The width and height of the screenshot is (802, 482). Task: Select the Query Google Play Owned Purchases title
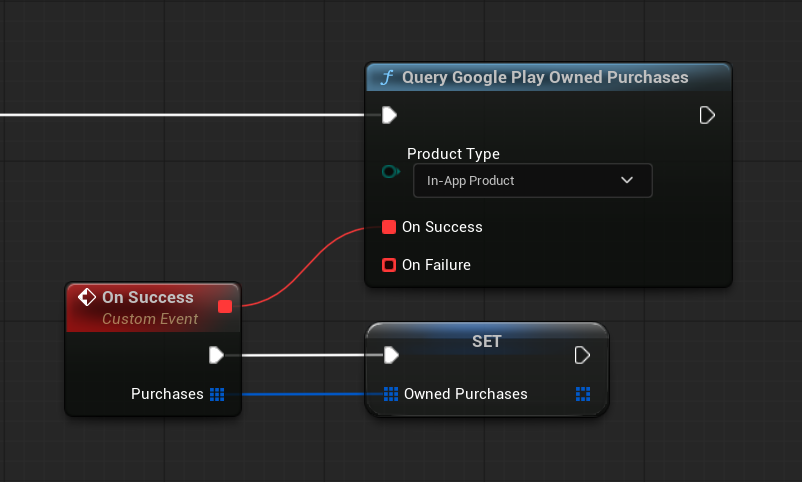coord(545,77)
